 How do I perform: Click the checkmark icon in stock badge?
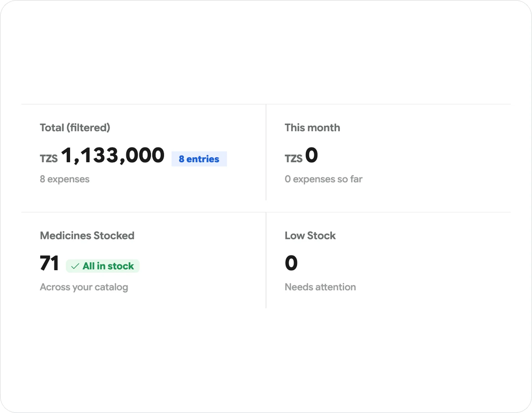pos(75,266)
